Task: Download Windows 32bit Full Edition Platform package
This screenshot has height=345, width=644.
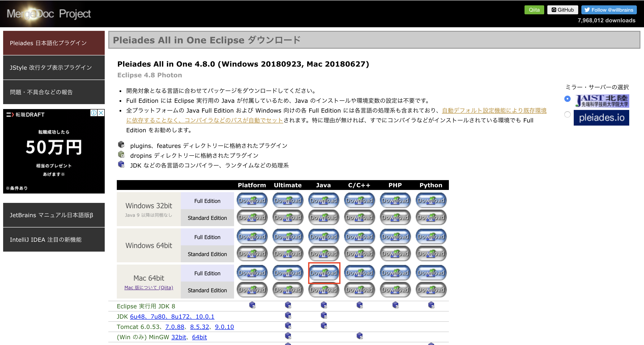Action: [x=252, y=200]
